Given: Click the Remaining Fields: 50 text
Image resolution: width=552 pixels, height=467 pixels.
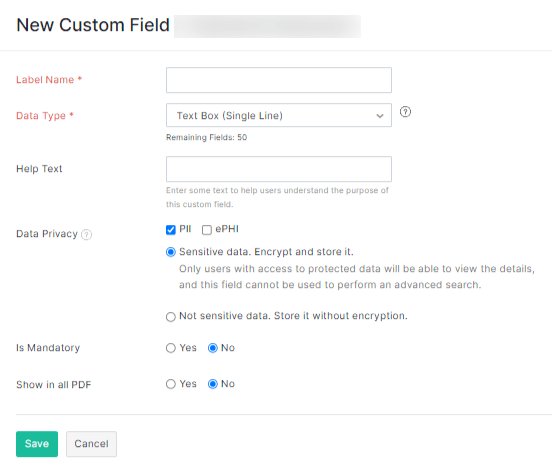Looking at the screenshot, I should 207,137.
